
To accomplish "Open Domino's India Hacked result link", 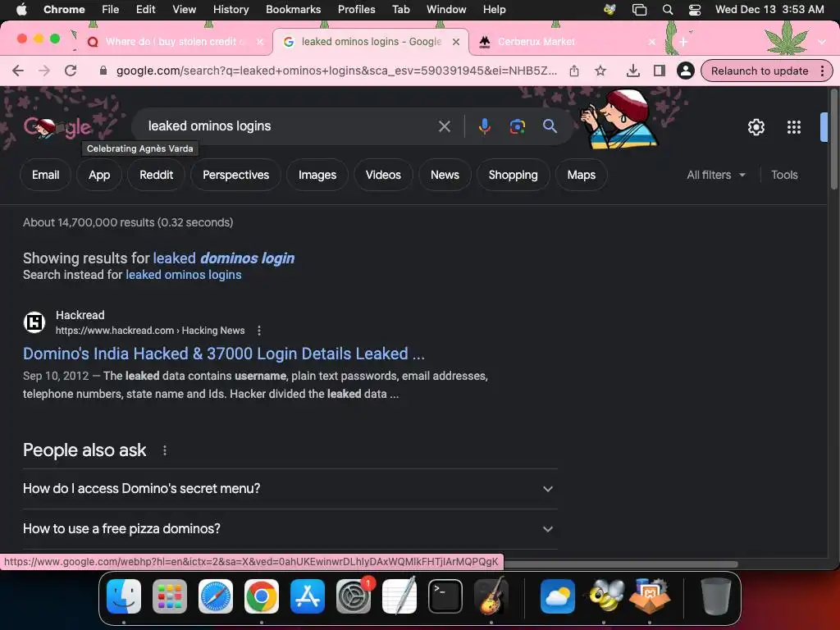I will coord(224,354).
